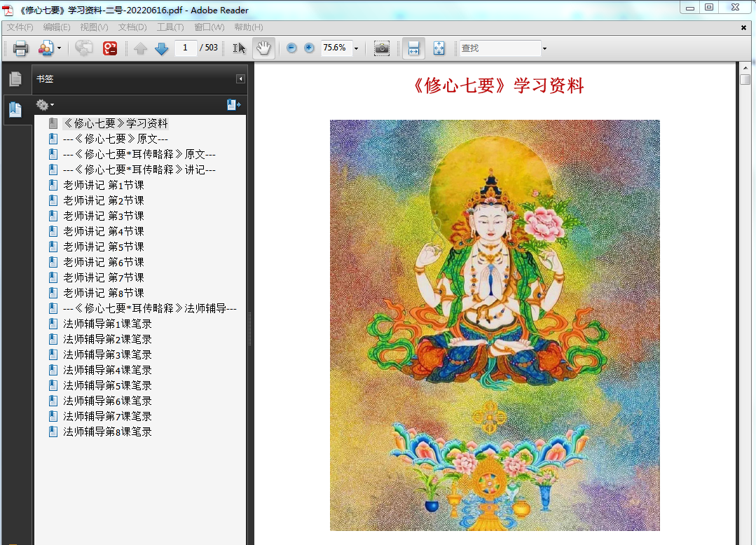Open the 帮助(H) menu
756x545 pixels.
point(249,27)
